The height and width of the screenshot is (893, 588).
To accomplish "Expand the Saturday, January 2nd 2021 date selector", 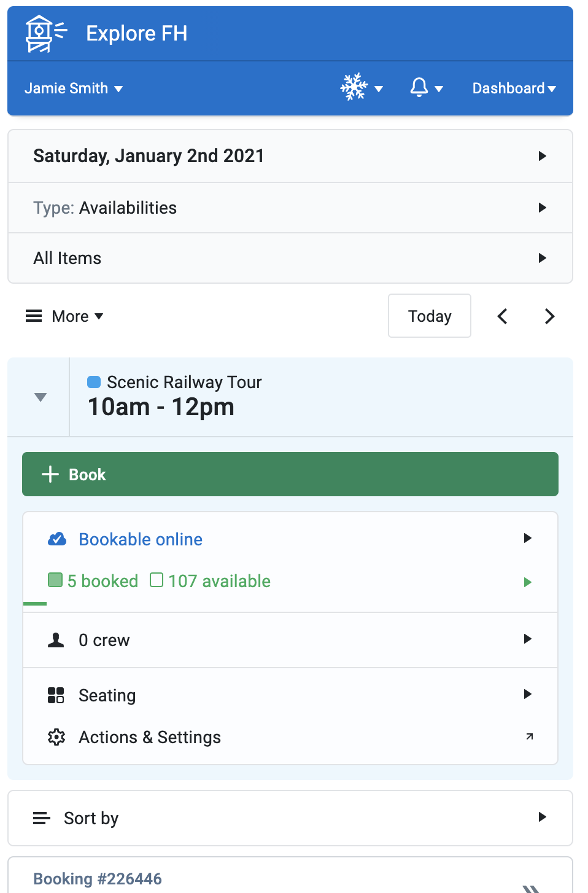I will click(290, 156).
